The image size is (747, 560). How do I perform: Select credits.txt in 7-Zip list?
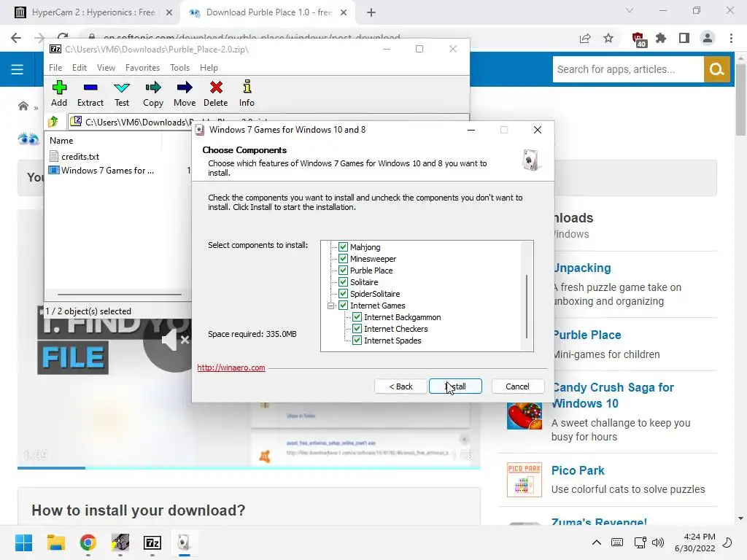80,156
